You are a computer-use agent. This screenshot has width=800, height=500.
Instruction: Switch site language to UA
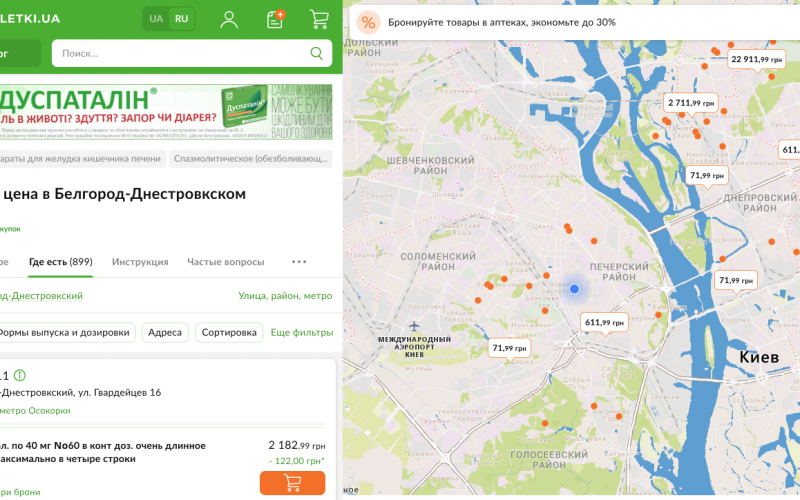156,19
